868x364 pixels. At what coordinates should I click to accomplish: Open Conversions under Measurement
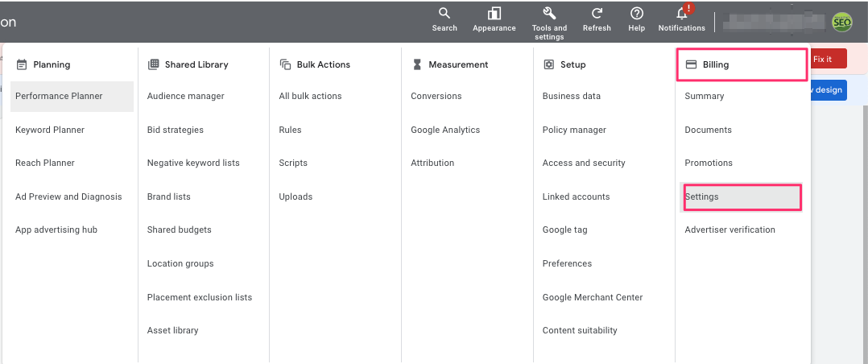(436, 97)
